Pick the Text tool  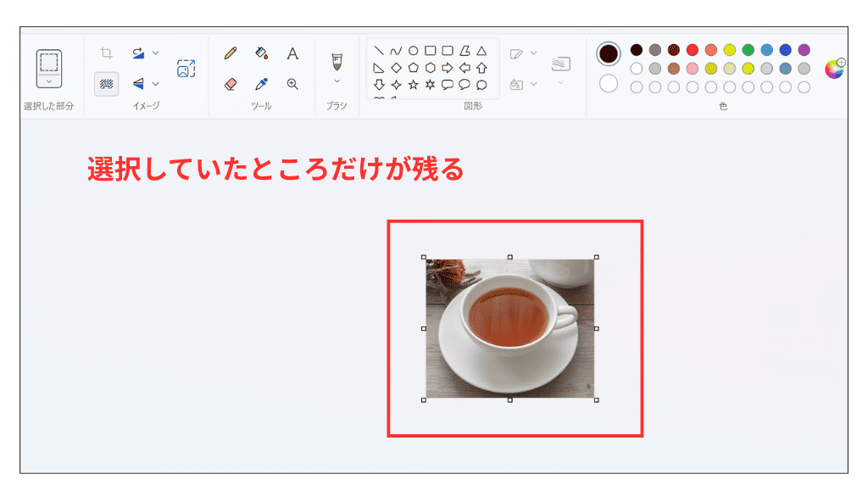pos(292,54)
